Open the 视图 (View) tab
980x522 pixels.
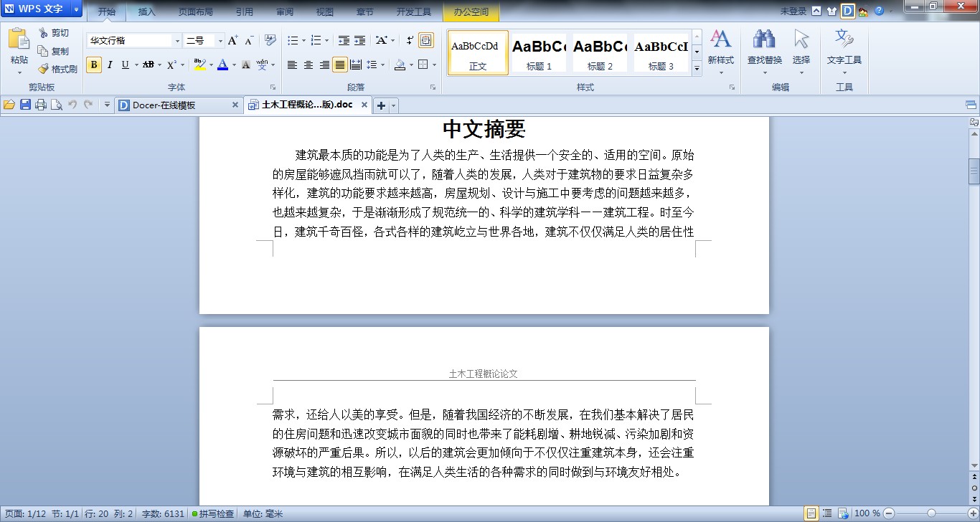point(325,12)
